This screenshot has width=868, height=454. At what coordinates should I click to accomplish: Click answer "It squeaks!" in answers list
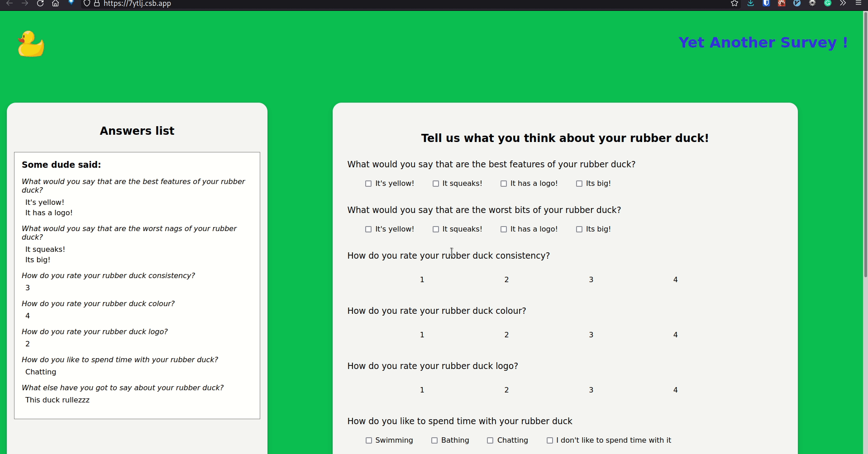pyautogui.click(x=45, y=250)
